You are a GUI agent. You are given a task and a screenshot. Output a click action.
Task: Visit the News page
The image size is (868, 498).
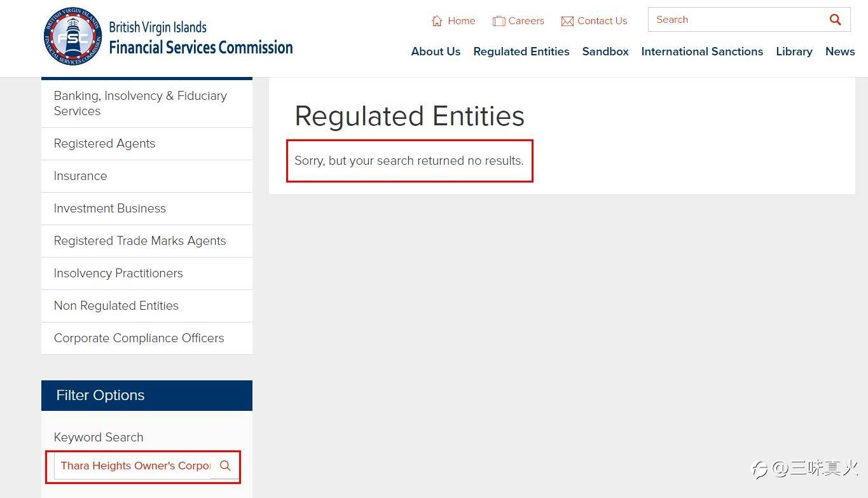click(x=840, y=52)
